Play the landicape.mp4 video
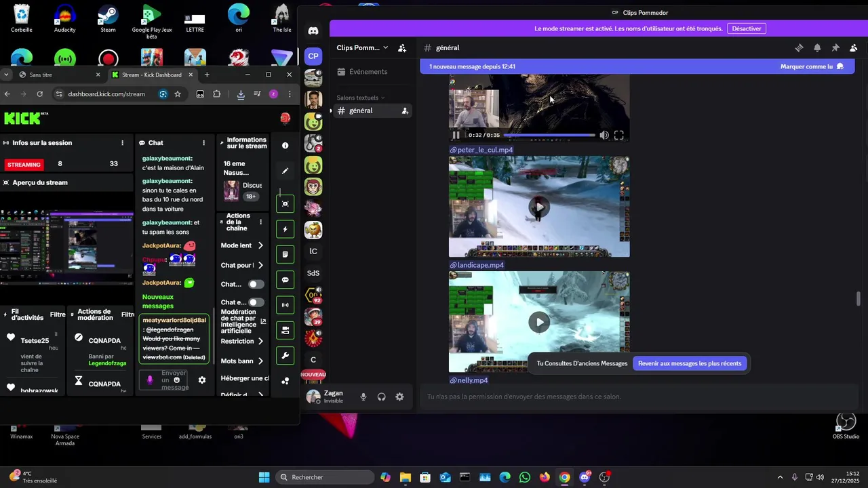This screenshot has height=488, width=868. tap(539, 207)
